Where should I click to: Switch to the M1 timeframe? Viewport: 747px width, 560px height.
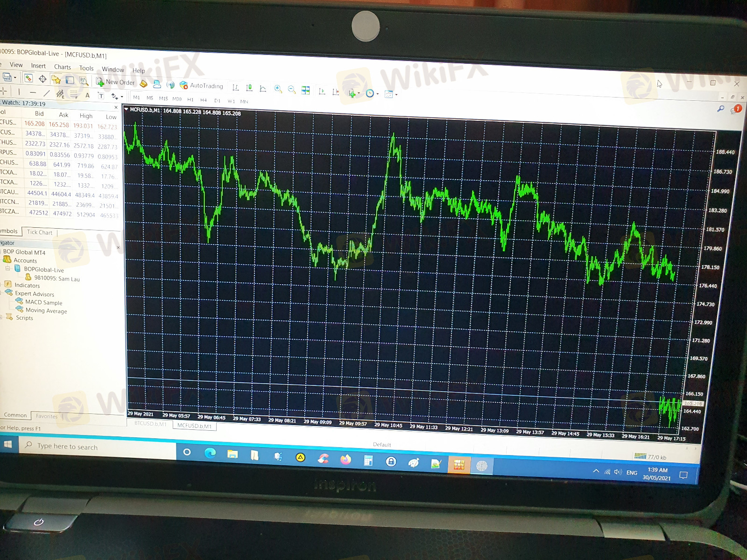click(136, 98)
